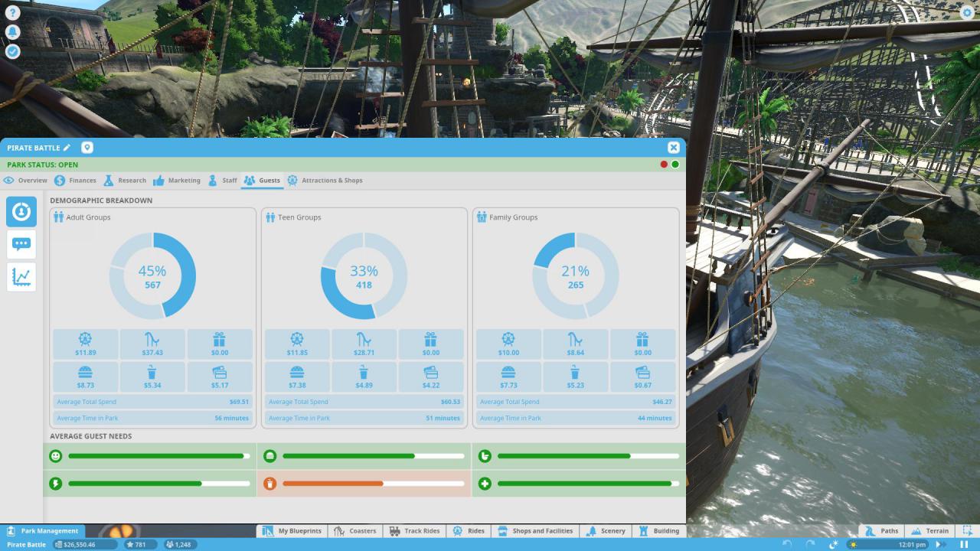980x551 pixels.
Task: Open the Marketing tab
Action: tap(176, 181)
